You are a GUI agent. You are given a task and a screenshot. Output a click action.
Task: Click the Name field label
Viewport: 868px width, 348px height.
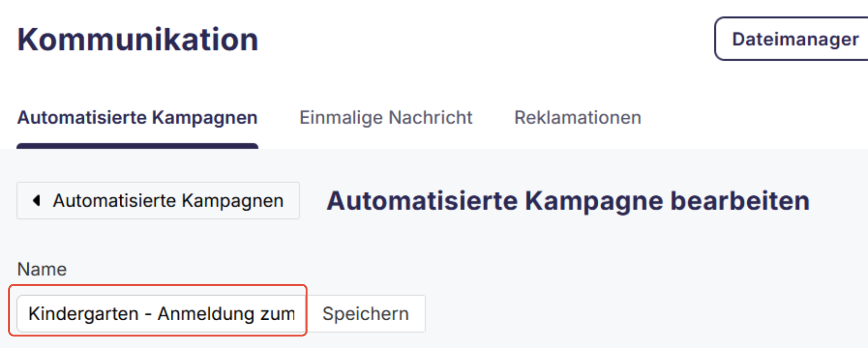[x=41, y=269]
